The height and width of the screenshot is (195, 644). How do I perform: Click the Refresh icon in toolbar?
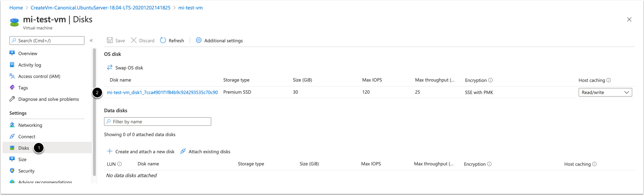163,40
